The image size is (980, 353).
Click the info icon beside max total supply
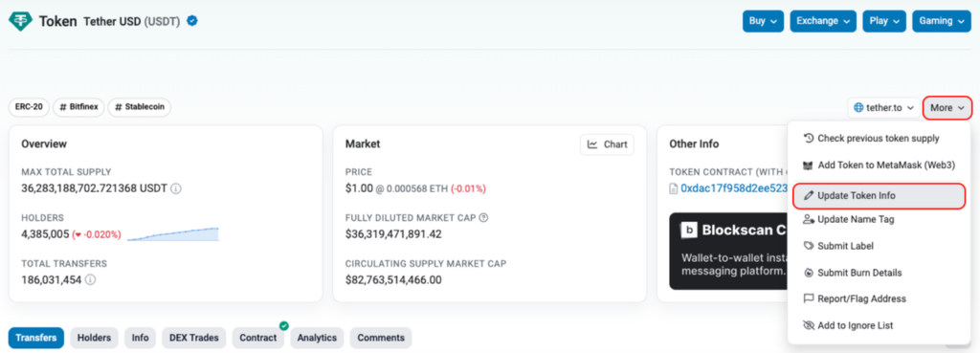click(x=176, y=188)
